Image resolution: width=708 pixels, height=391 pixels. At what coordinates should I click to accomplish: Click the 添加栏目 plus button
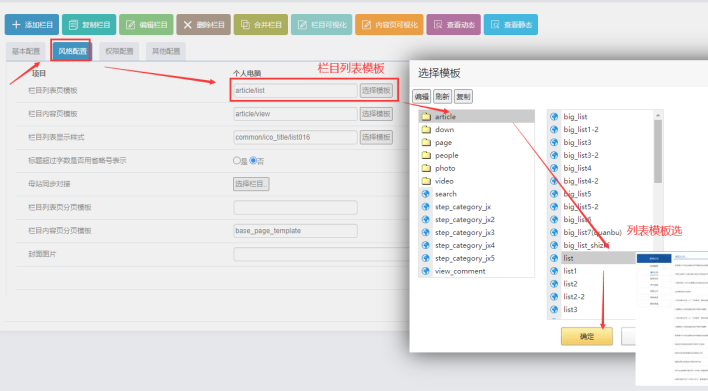(32, 24)
